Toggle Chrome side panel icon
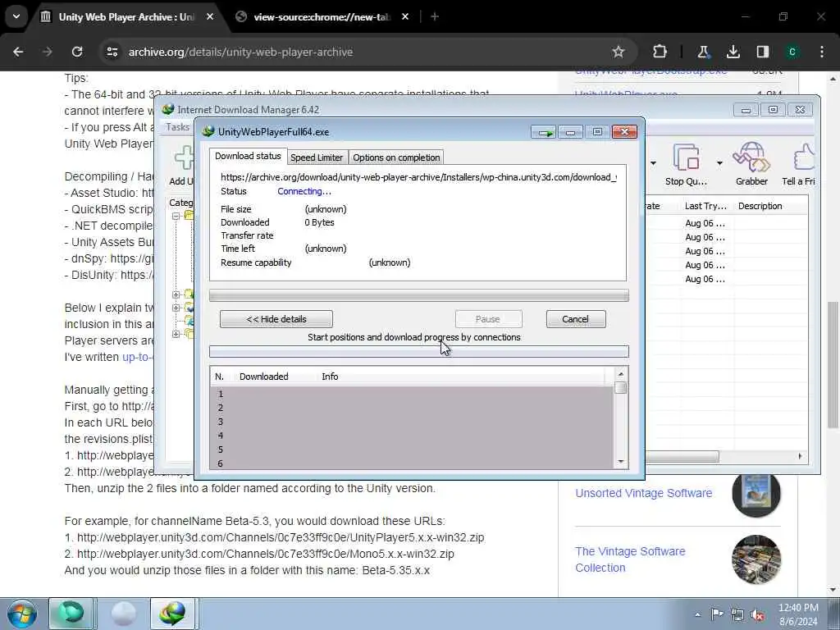Viewport: 840px width, 630px height. point(762,52)
